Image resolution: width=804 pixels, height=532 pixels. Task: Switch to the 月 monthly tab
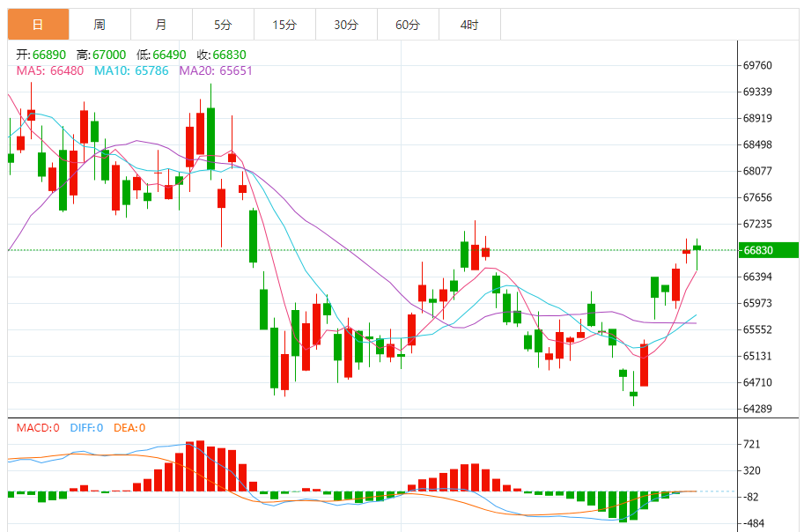point(161,25)
